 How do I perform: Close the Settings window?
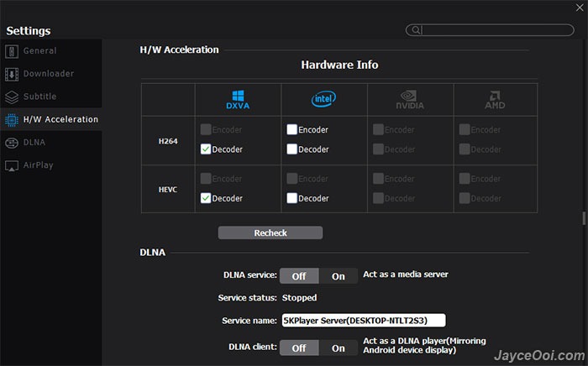point(580,8)
